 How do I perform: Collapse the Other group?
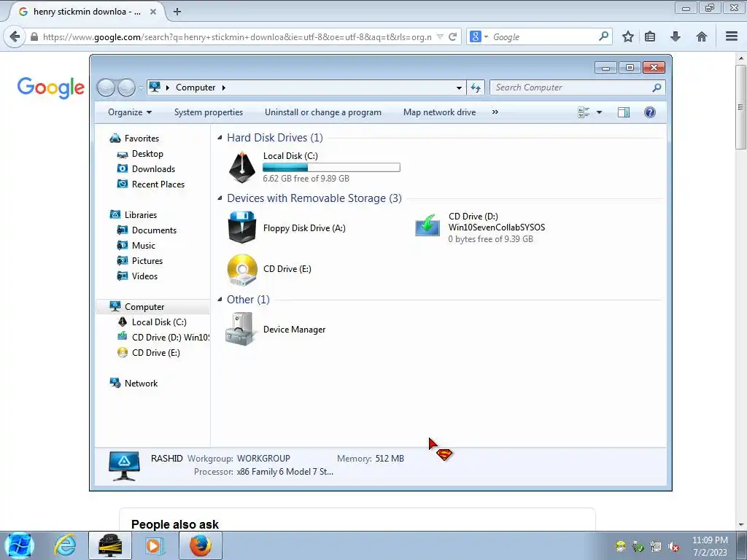pos(220,300)
